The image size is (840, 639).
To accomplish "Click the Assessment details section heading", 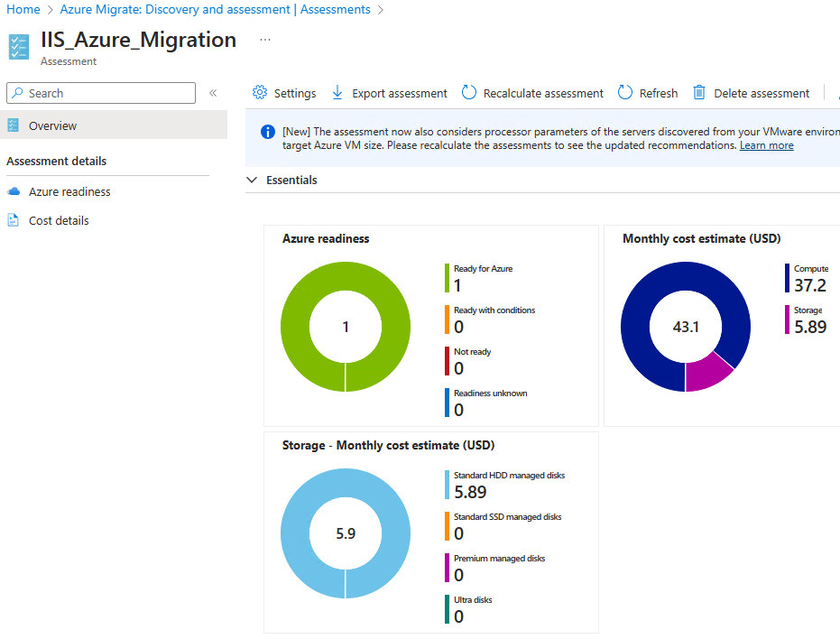I will click(x=56, y=161).
